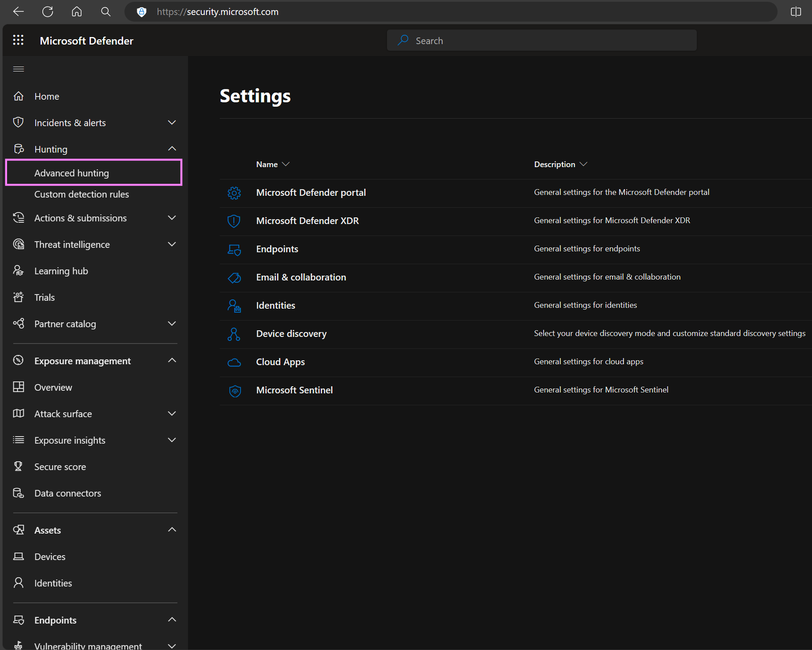Click the Endpoints row icon in settings list
The width and height of the screenshot is (812, 650).
coord(234,249)
